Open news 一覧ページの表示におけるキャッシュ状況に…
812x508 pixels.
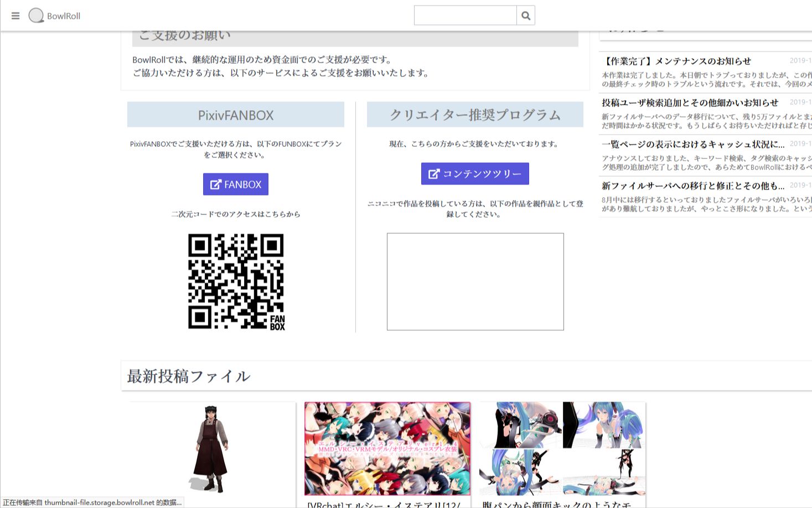(x=693, y=144)
